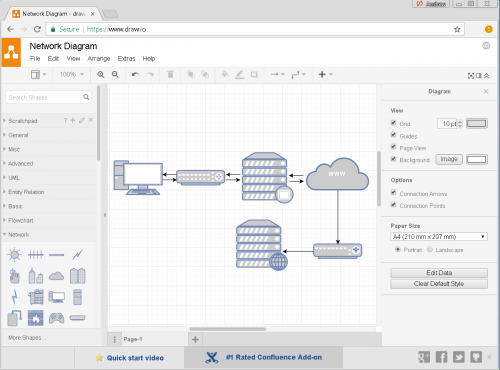Disable Connection Arrows checkbox
This screenshot has width=500, height=370.
393,193
